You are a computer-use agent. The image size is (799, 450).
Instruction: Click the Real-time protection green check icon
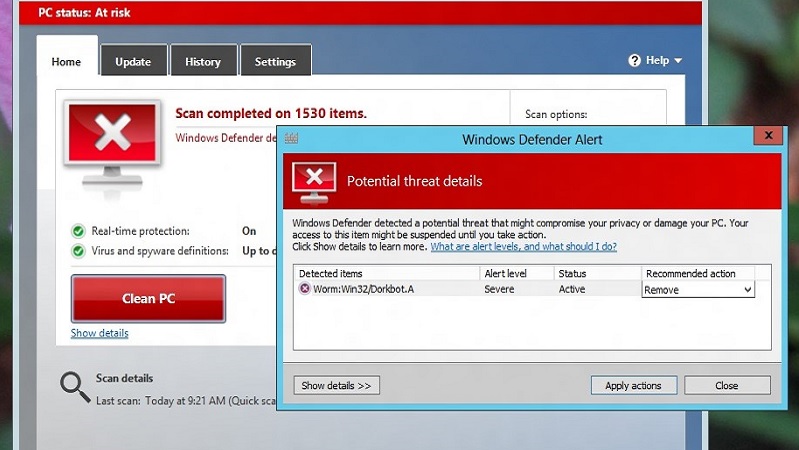click(78, 231)
